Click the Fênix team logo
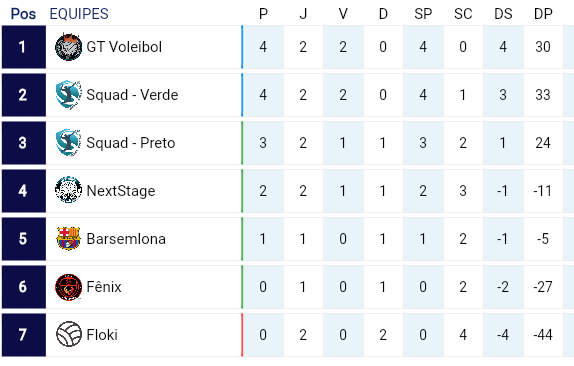This screenshot has height=366, width=574. tap(68, 287)
